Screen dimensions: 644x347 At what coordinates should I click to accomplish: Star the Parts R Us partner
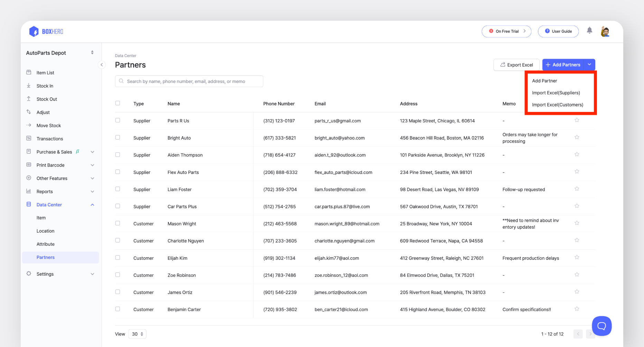pyautogui.click(x=577, y=120)
